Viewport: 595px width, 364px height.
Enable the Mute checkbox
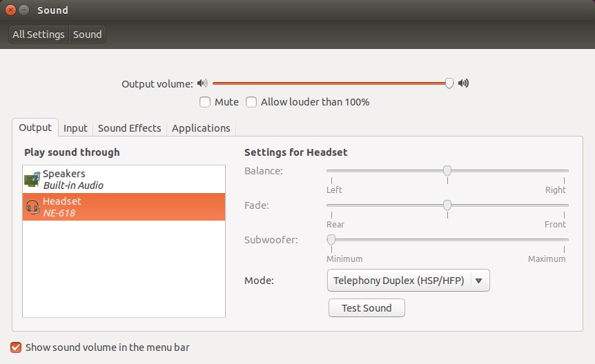[205, 102]
